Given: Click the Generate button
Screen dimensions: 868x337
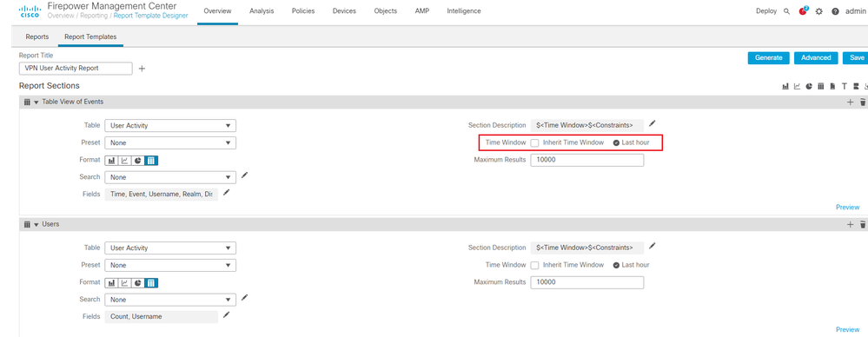Looking at the screenshot, I should (768, 57).
